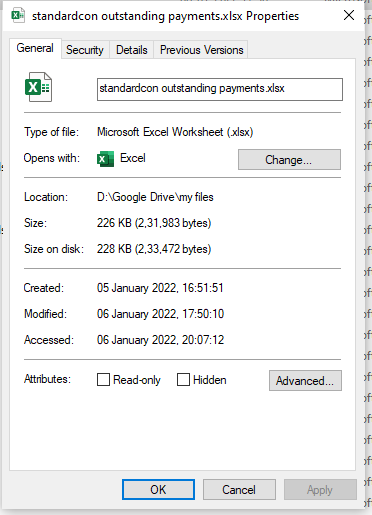This screenshot has width=372, height=515.
Task: Select the 'Microsoft Excel Worksheet (.xlsx)' text
Action: pyautogui.click(x=175, y=132)
